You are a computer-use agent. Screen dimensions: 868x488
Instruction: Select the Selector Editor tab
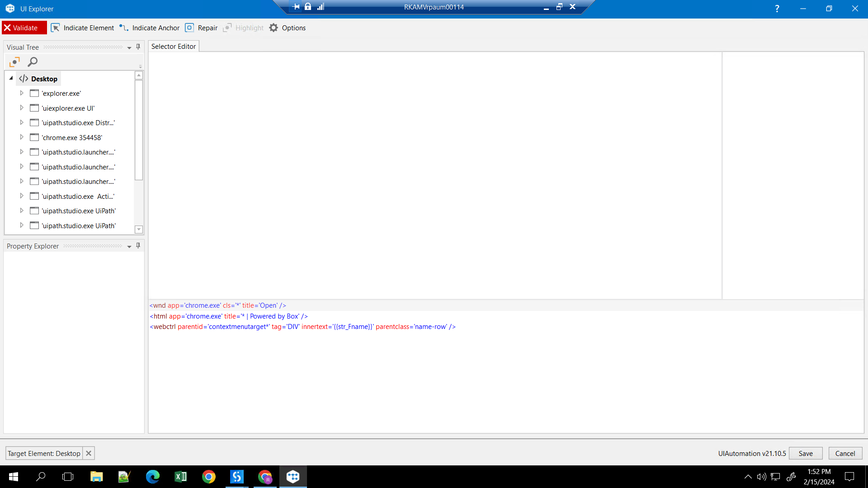click(174, 47)
